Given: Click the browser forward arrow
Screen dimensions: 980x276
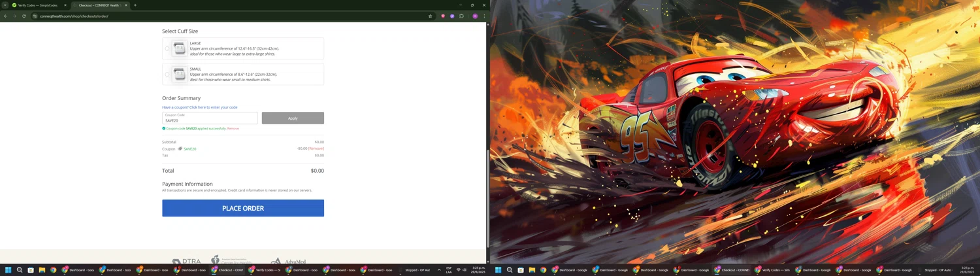Looking at the screenshot, I should coord(15,16).
